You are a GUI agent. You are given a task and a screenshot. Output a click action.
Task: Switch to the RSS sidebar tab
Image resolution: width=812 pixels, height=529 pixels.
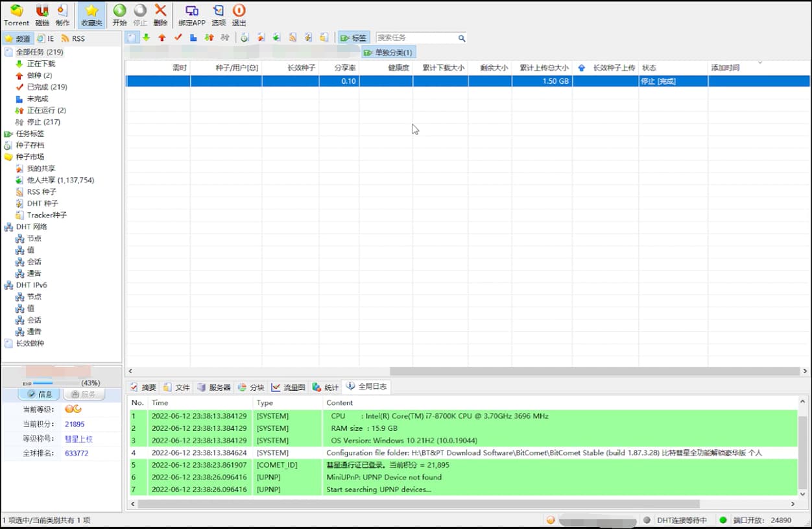tap(73, 39)
